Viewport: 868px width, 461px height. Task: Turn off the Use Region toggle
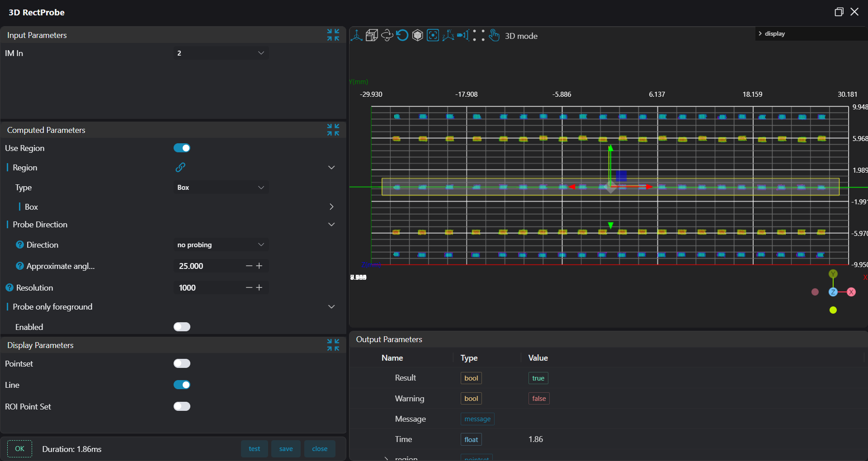182,148
